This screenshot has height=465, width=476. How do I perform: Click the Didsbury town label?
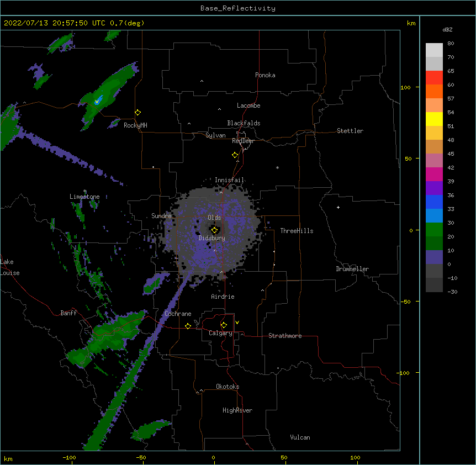coord(212,238)
